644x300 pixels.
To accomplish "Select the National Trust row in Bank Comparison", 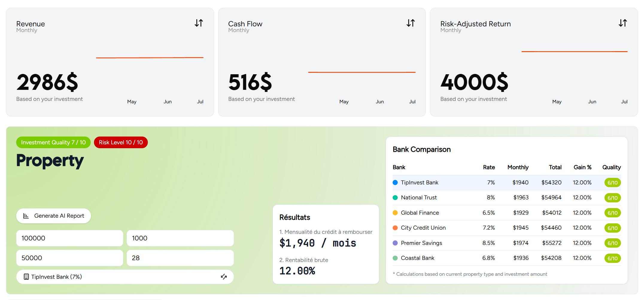I will click(x=506, y=198).
